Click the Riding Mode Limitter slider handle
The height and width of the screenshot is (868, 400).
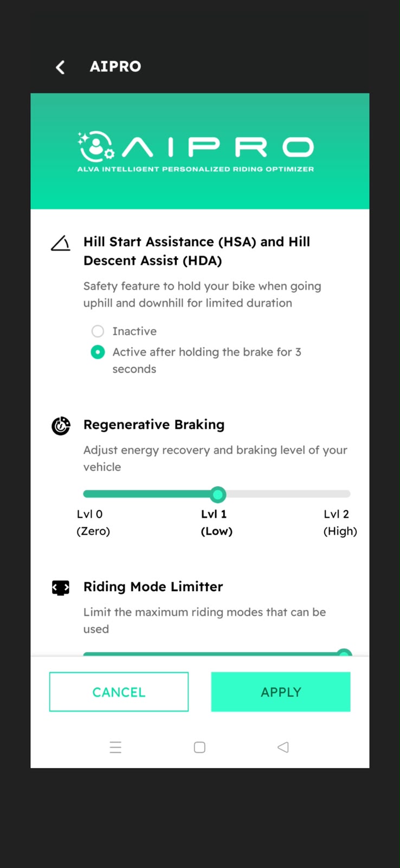344,653
